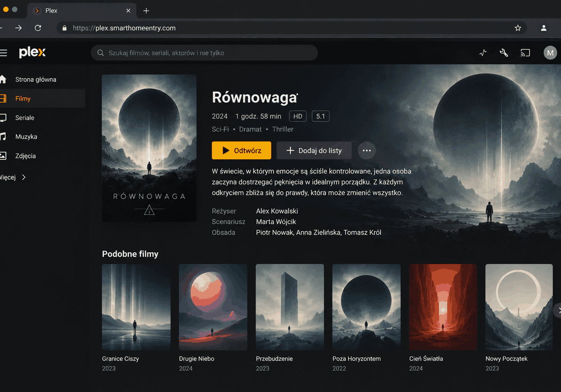
Task: Click the Podobne filmy heading
Action: click(130, 254)
